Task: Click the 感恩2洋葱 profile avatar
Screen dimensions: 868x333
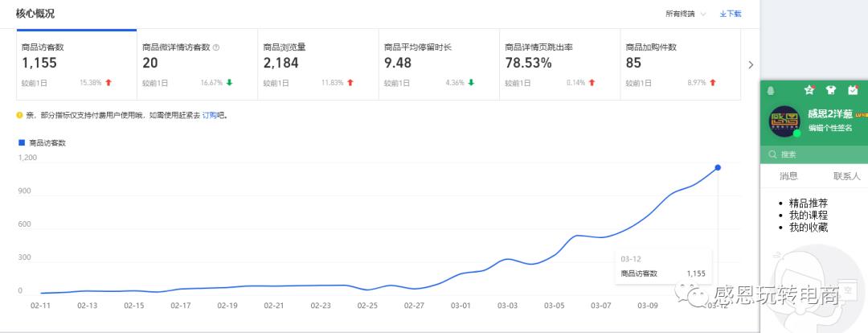Action: [784, 121]
